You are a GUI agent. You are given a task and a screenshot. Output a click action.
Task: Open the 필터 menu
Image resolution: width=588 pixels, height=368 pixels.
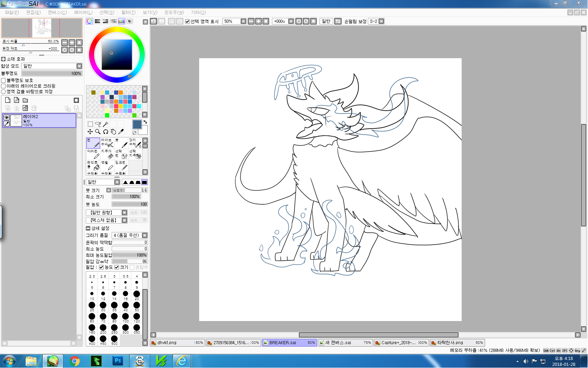pyautogui.click(x=128, y=13)
